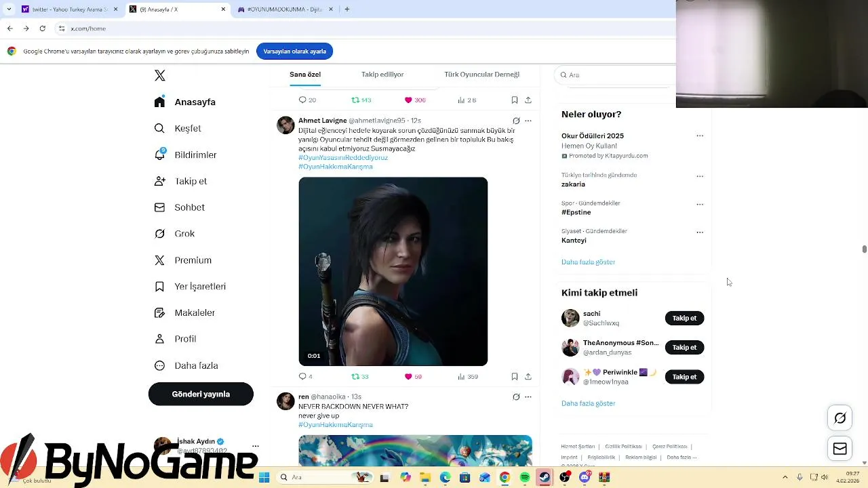The image size is (868, 488).
Task: Open Takip et in sidebar menu
Action: [x=180, y=181]
